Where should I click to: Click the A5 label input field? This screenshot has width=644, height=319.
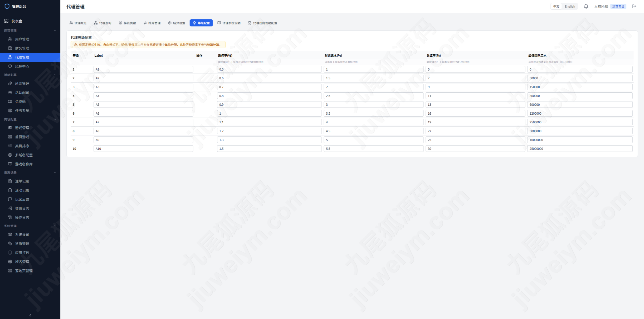coord(143,104)
